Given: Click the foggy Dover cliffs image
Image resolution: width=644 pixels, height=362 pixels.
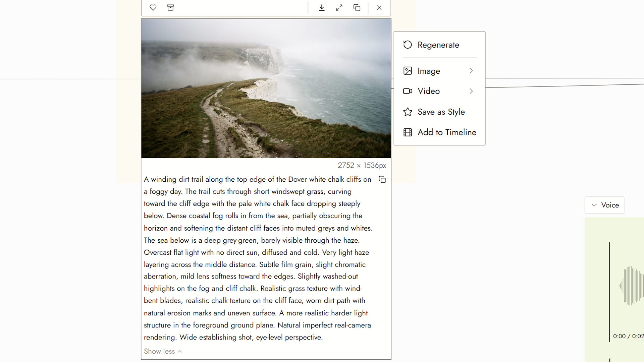Looking at the screenshot, I should [266, 88].
